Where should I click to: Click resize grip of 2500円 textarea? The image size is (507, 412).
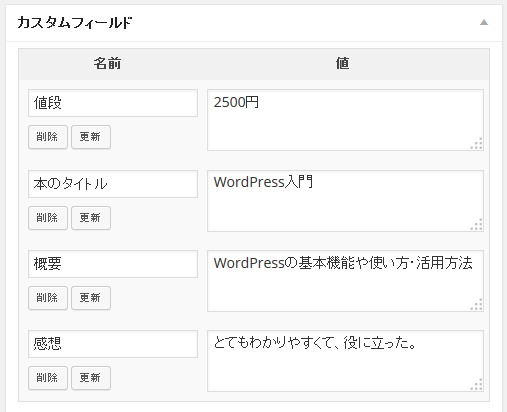coord(477,144)
